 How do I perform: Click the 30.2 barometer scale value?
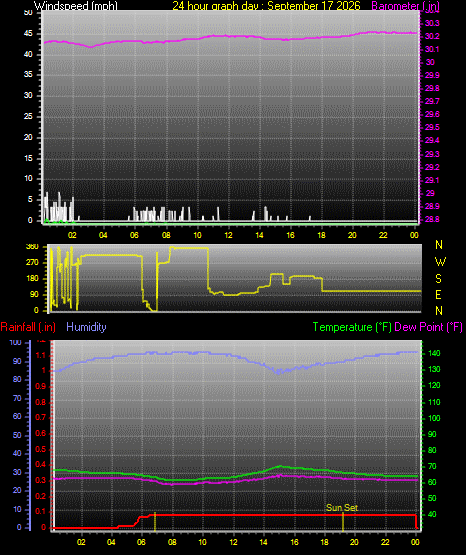coord(432,36)
